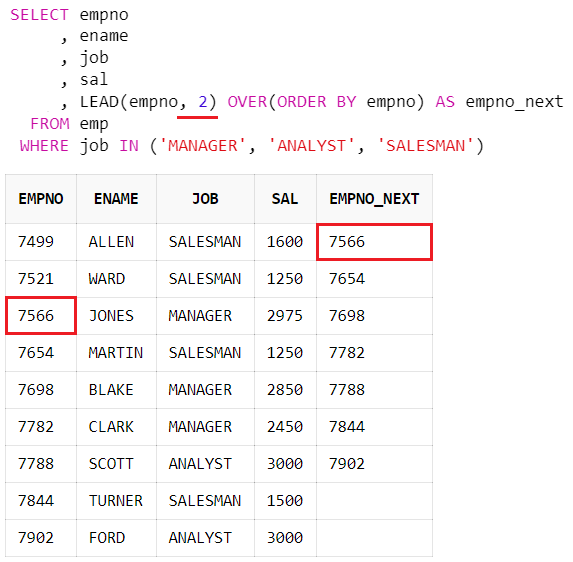Viewport: 573px width, 562px height.
Task: Click the JOB column header
Action: [205, 199]
